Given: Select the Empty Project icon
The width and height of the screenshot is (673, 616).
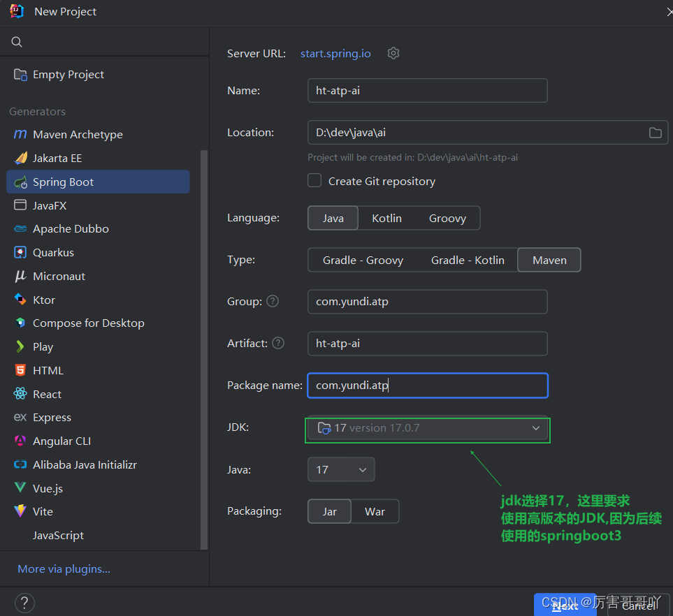Looking at the screenshot, I should [x=20, y=75].
